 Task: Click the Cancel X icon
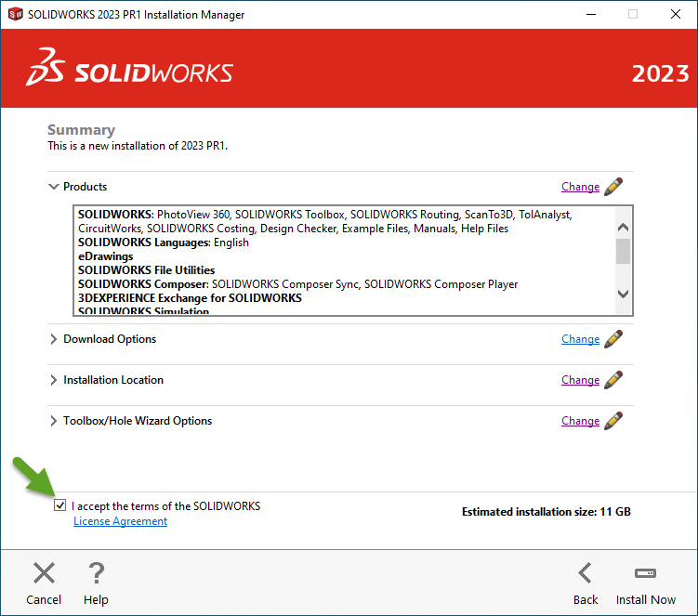pyautogui.click(x=44, y=573)
